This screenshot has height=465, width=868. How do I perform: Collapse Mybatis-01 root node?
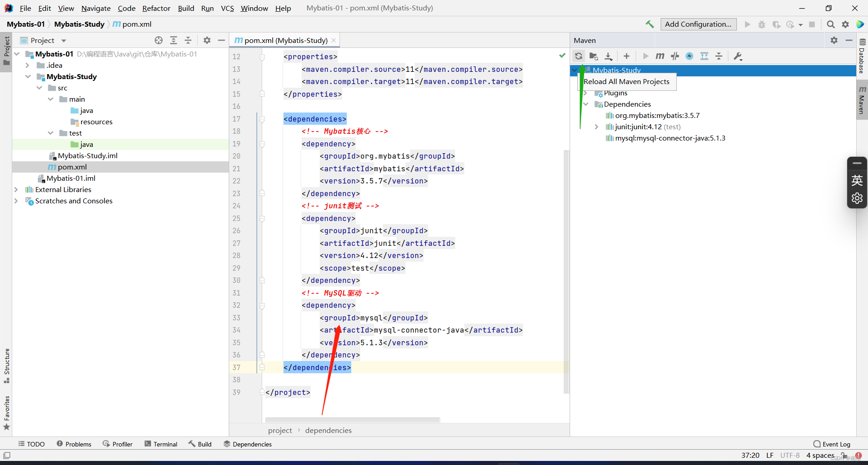(17, 54)
